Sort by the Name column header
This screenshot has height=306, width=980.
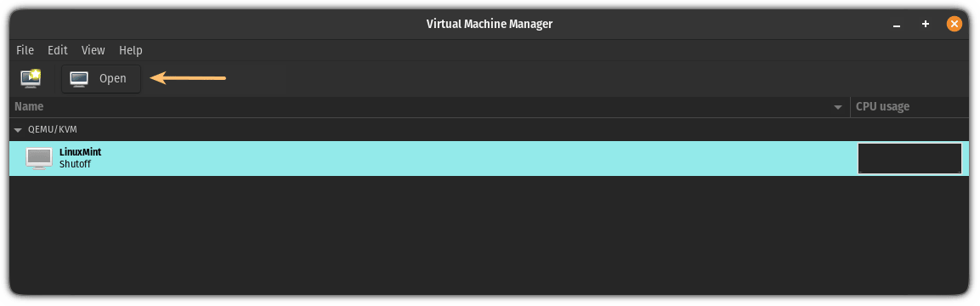pyautogui.click(x=429, y=107)
